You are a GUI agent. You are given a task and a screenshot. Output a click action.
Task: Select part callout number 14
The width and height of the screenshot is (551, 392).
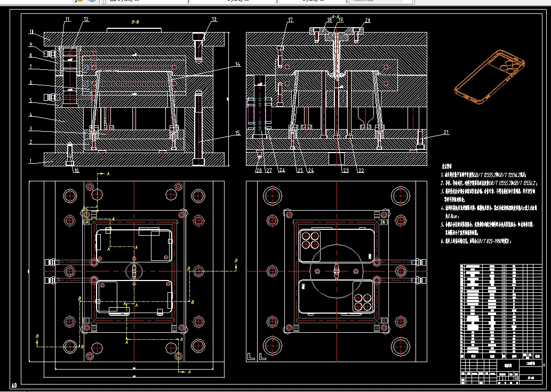click(x=238, y=65)
